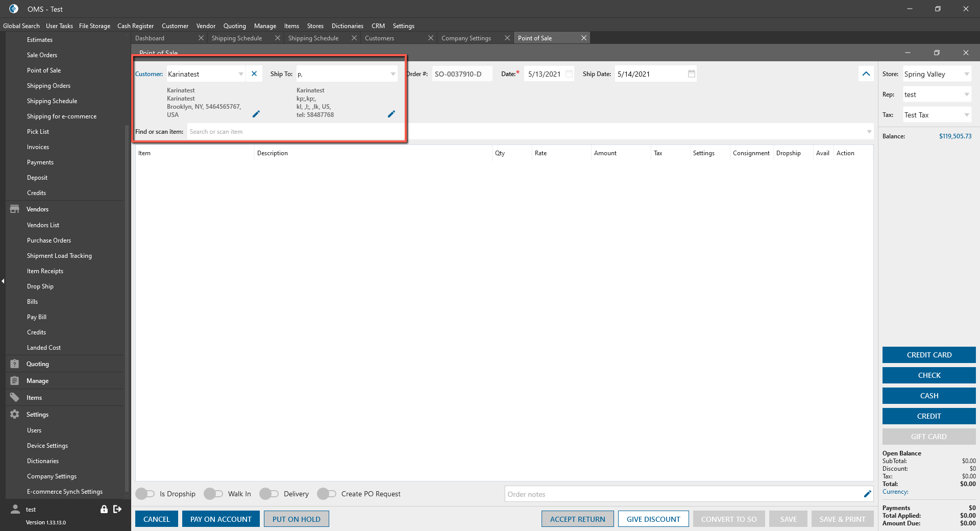Edit Ship To address with the pencil icon

[x=391, y=114]
